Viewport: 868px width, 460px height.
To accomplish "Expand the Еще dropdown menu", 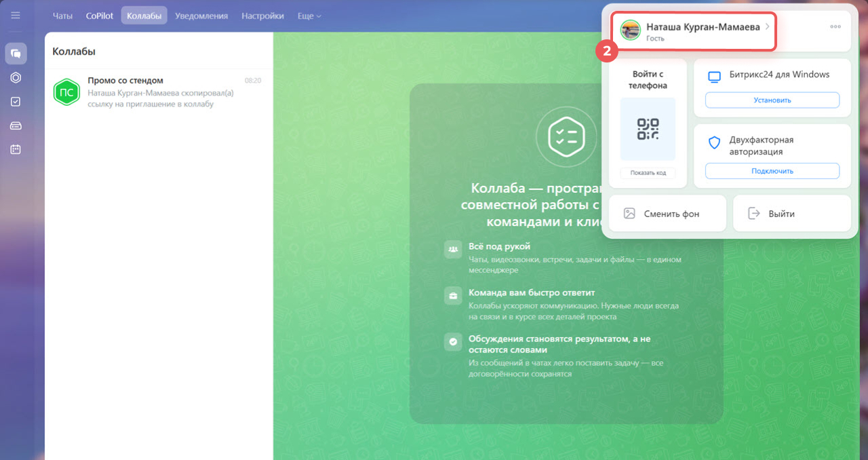I will 309,16.
